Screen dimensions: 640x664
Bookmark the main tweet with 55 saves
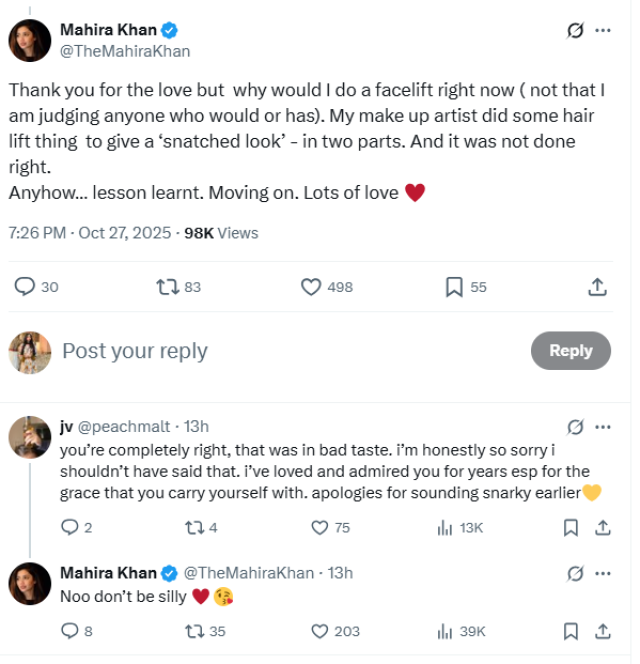[454, 287]
